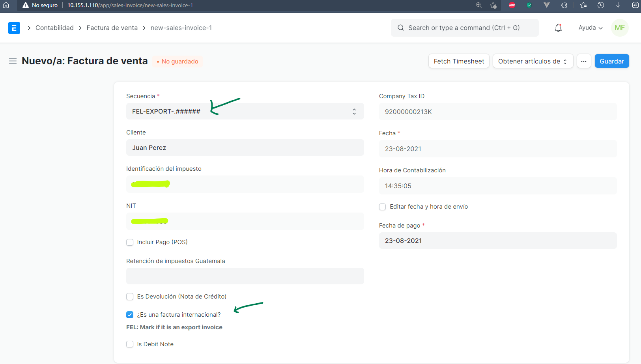Click the new-sales-invoice-1 breadcrumb
Screen dimensions: 641x364
(181, 28)
